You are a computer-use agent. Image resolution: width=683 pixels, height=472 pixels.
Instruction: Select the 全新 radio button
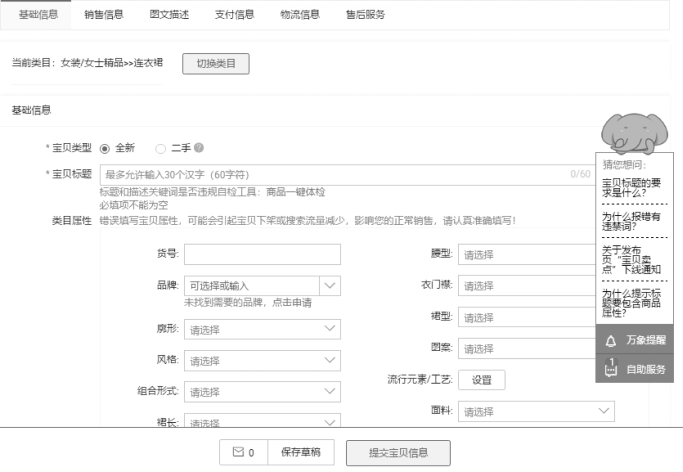point(105,149)
